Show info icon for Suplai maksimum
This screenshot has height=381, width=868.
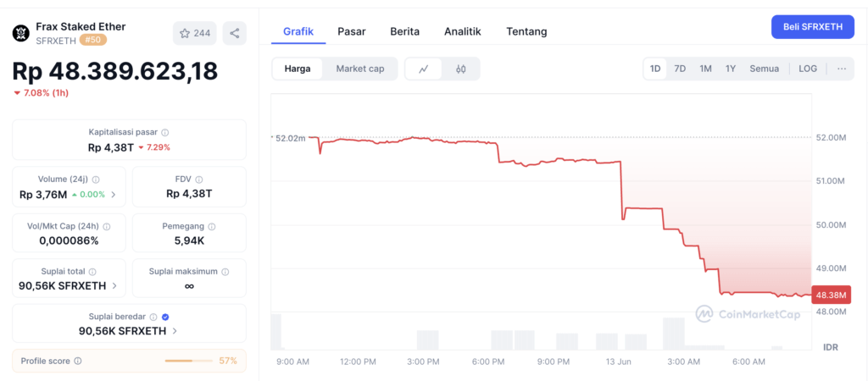click(x=225, y=272)
